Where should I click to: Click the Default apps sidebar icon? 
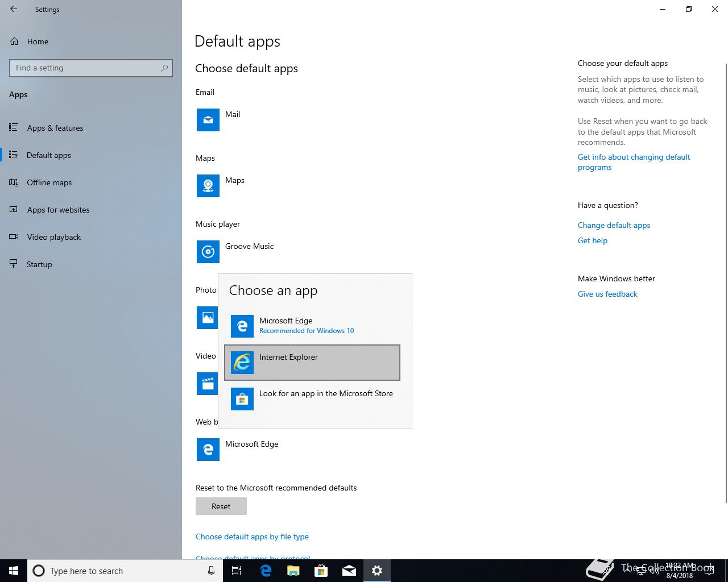[14, 155]
